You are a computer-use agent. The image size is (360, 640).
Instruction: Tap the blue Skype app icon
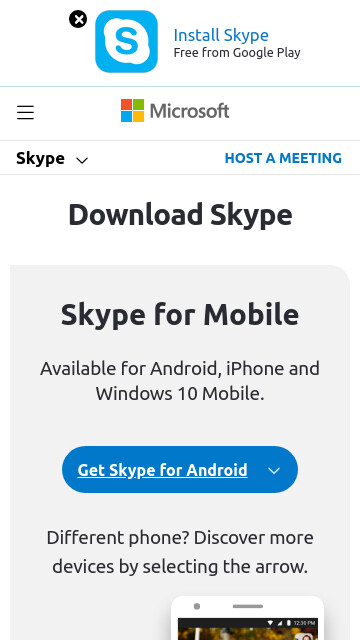(x=126, y=41)
